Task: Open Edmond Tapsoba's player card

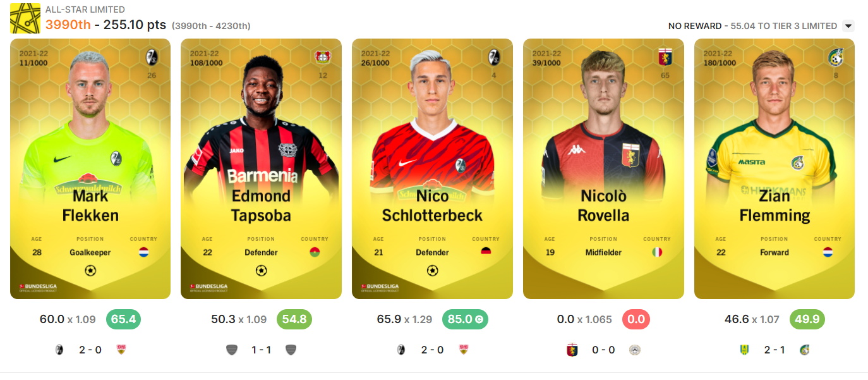Action: (262, 169)
